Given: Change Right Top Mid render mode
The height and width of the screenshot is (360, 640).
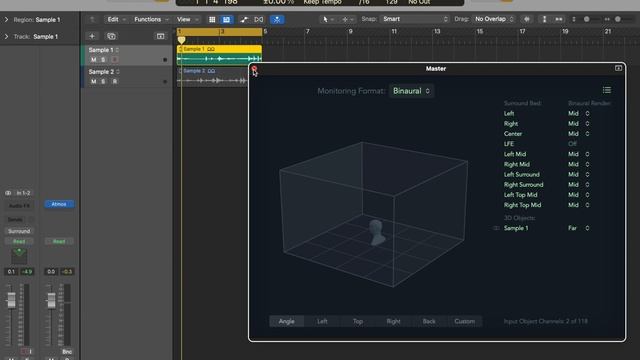Looking at the screenshot, I should (579, 205).
